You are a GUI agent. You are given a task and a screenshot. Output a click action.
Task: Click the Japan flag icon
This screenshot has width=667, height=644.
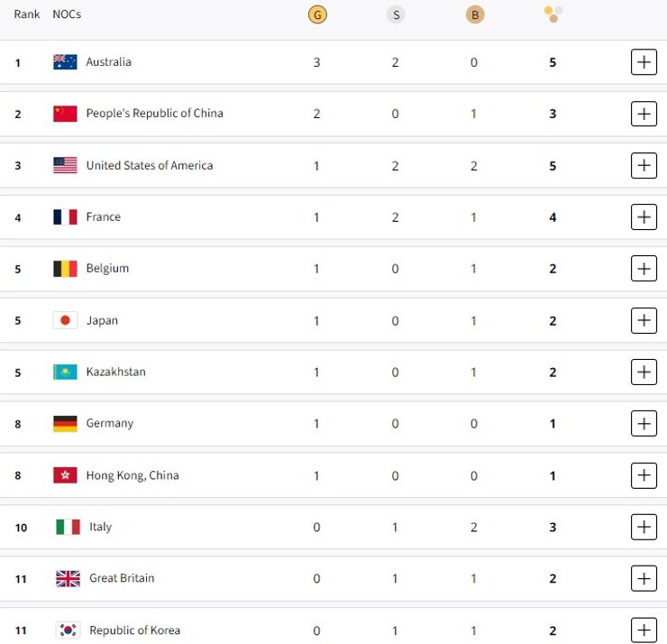(65, 320)
